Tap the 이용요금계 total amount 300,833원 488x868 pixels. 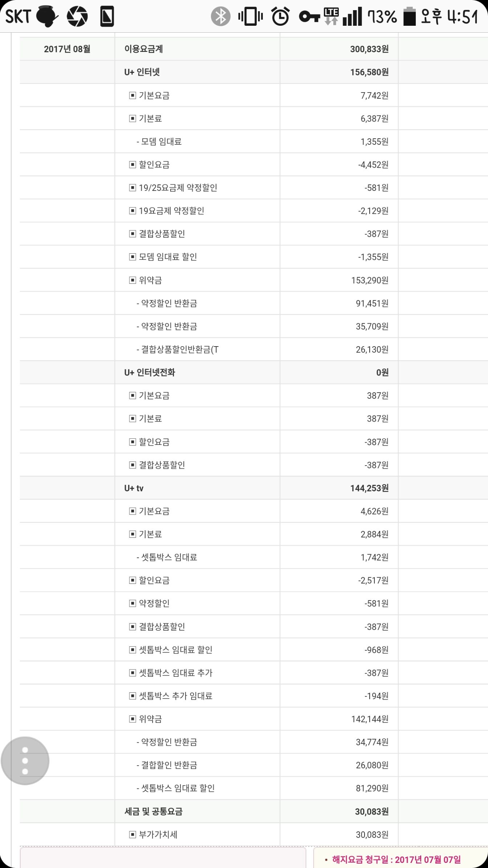click(x=369, y=49)
